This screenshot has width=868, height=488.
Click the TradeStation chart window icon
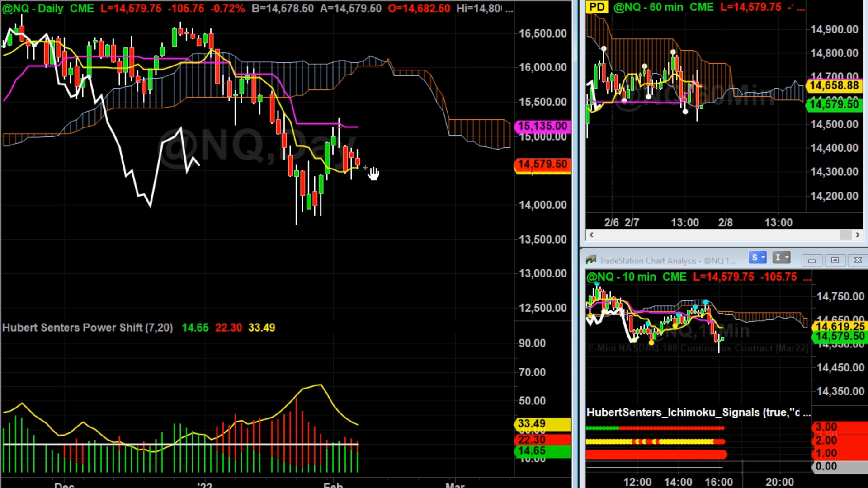point(591,260)
